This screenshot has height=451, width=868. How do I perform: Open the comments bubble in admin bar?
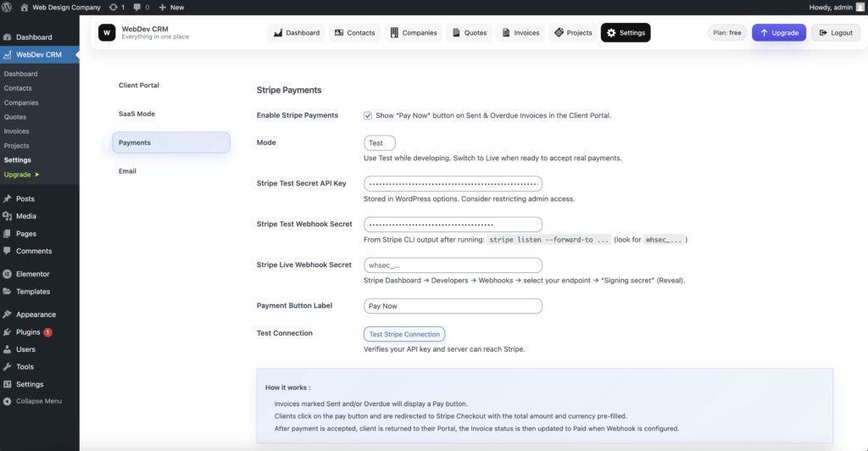click(x=136, y=7)
